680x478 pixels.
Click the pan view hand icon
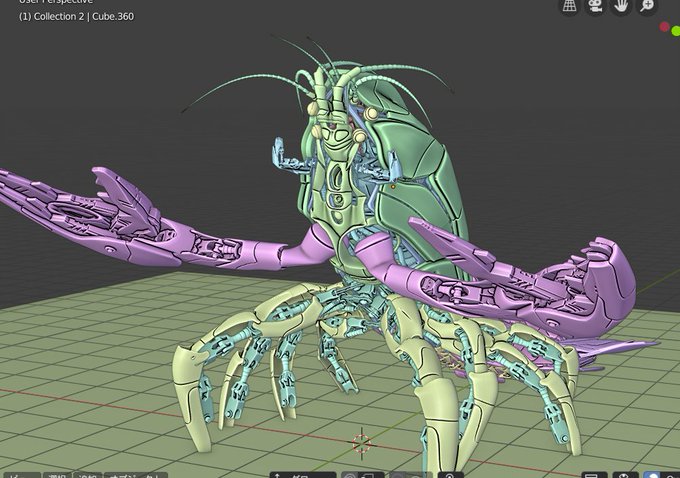tap(621, 6)
